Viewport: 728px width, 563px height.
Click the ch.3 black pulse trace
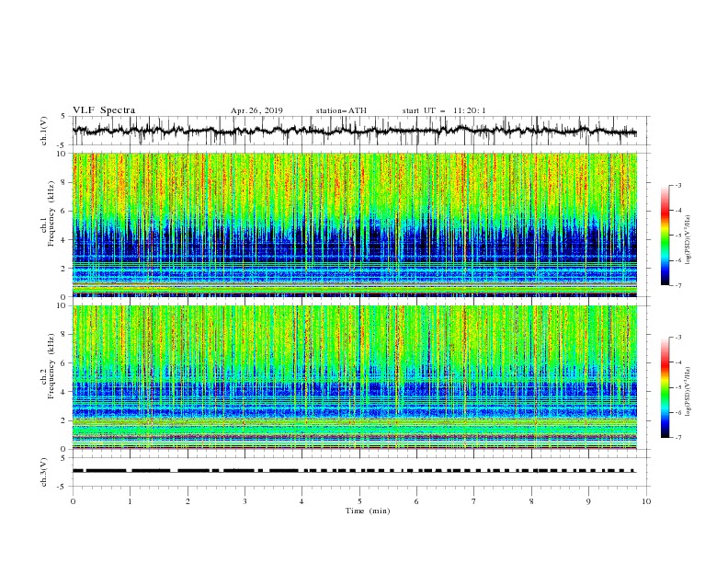[x=354, y=471]
